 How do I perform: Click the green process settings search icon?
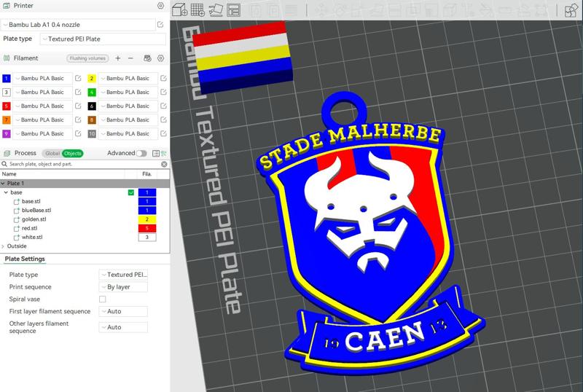pyautogui.click(x=163, y=153)
